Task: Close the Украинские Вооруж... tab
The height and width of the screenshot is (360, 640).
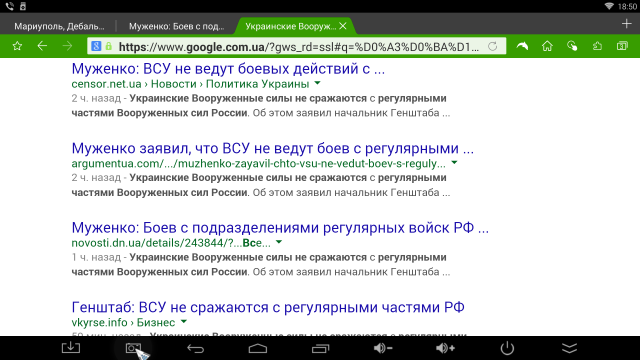Action: coord(343,26)
